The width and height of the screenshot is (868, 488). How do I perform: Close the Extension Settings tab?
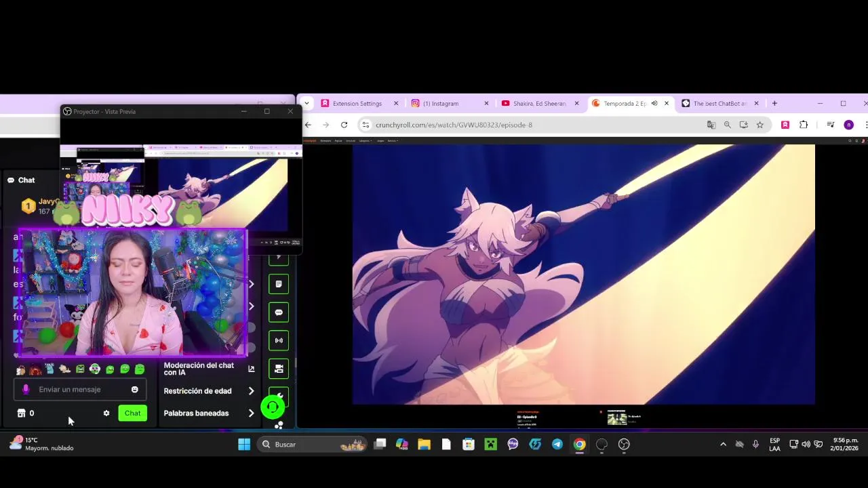396,104
